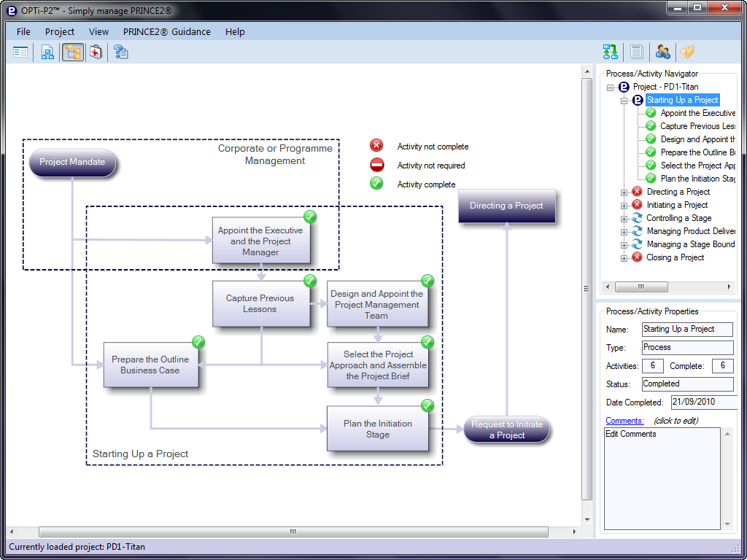Screen dimensions: 747x560
Task: Click green check badge on Appoint the Executive box
Action: click(310, 217)
